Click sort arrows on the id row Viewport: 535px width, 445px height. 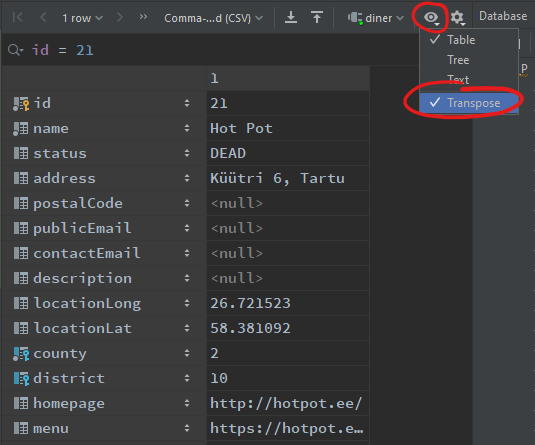click(187, 103)
